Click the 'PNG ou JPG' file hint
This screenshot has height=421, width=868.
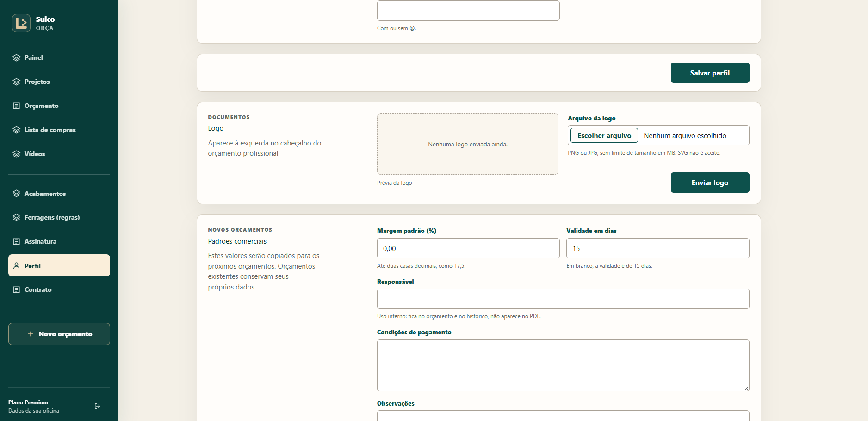coord(644,153)
